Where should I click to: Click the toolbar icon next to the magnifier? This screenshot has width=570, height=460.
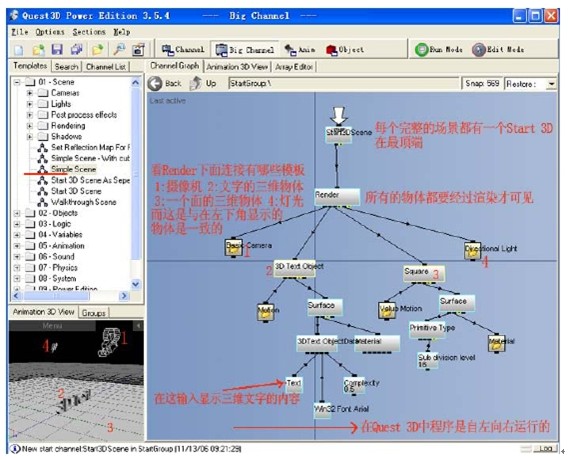coord(139,50)
